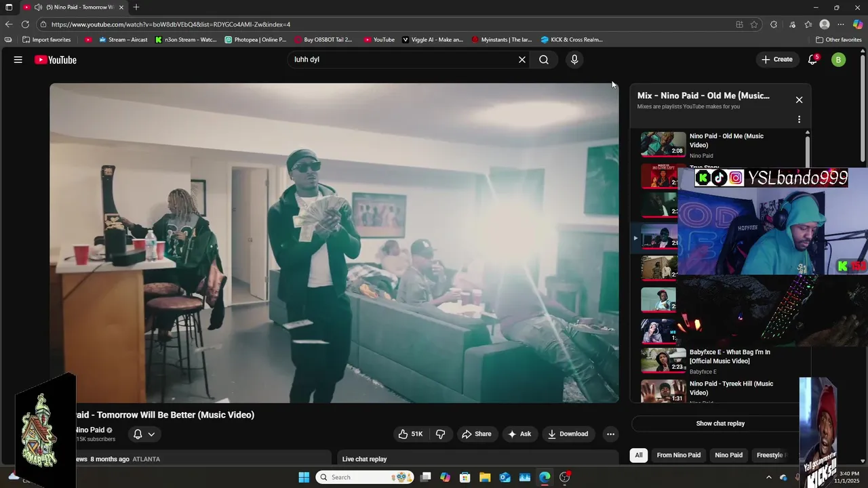Click the Windows taskbar Search box

tap(365, 477)
